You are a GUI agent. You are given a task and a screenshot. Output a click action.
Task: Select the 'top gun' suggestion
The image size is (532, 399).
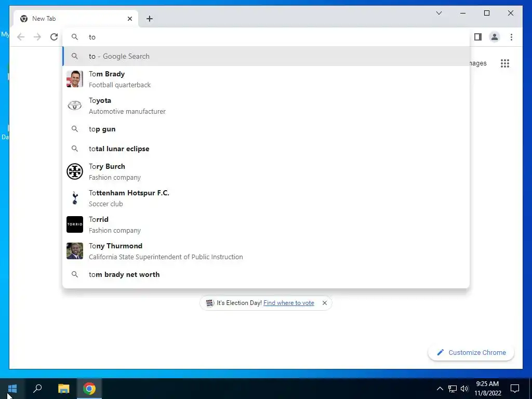[267, 129]
